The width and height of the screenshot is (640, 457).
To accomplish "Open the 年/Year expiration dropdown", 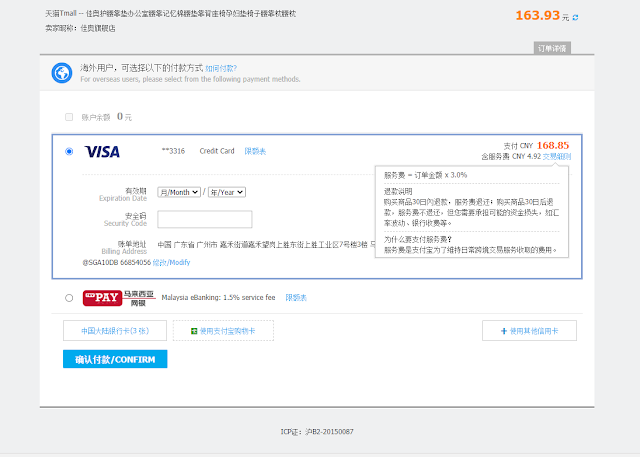I will (x=227, y=192).
